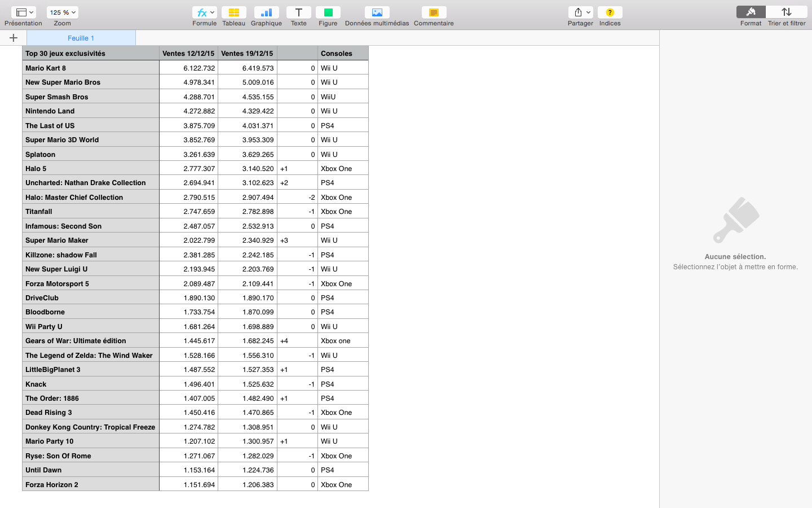Select the '+3' rank change cell
The height and width of the screenshot is (508, 812).
[x=297, y=240]
